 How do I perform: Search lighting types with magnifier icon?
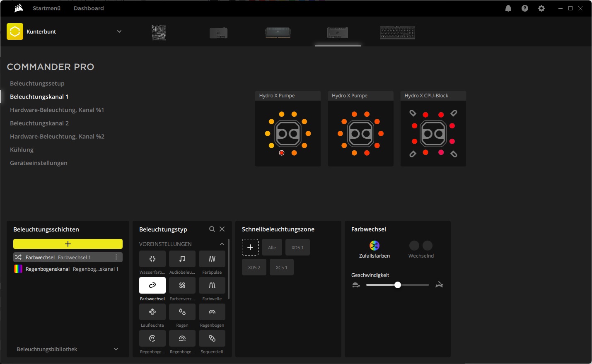click(x=212, y=229)
